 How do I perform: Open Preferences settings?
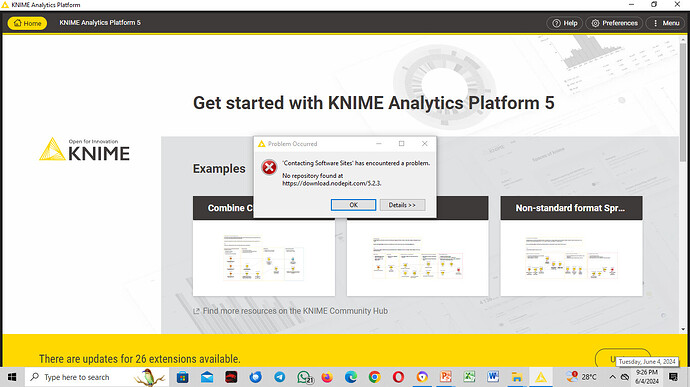[x=614, y=23]
